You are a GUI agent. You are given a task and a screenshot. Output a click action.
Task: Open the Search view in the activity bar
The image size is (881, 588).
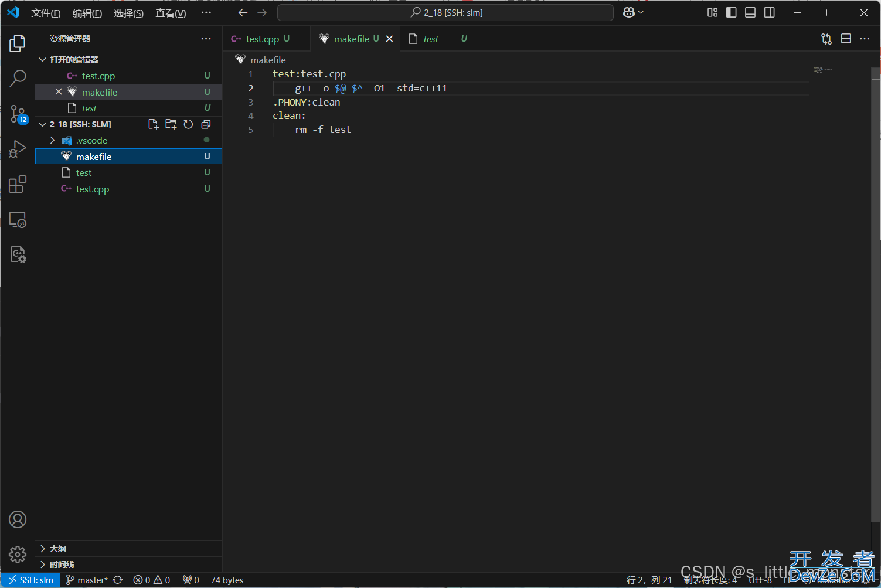[18, 79]
